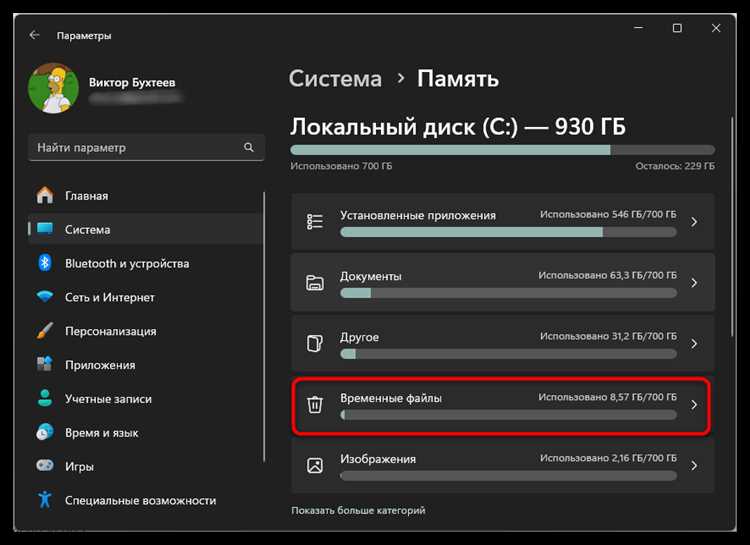750x545 pixels.
Task: Open Bluetooth и устройства label
Action: tap(127, 264)
